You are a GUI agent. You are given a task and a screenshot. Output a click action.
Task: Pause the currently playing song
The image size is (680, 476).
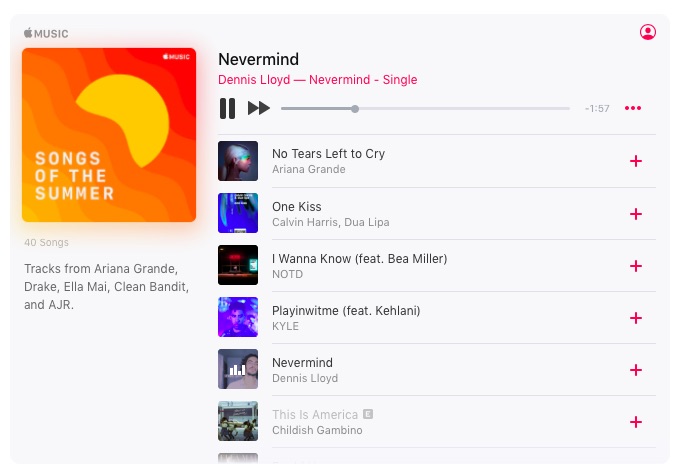click(x=227, y=108)
